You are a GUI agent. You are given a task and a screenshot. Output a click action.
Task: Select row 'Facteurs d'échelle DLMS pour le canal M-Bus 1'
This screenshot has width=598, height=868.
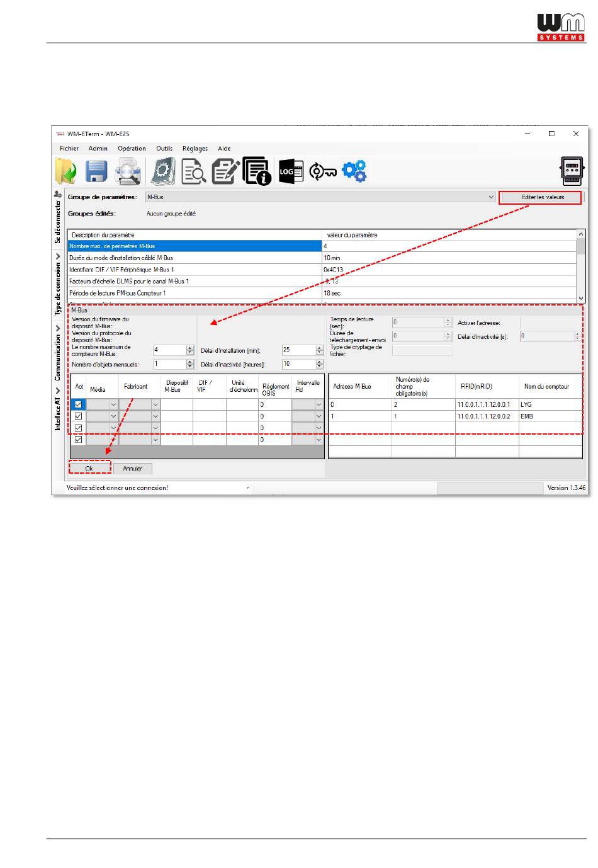pos(322,282)
